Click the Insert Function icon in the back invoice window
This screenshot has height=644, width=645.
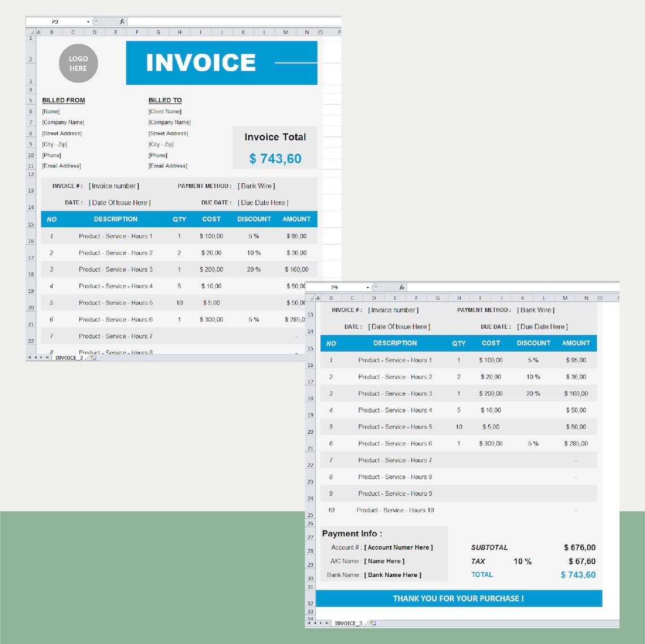coord(402,287)
